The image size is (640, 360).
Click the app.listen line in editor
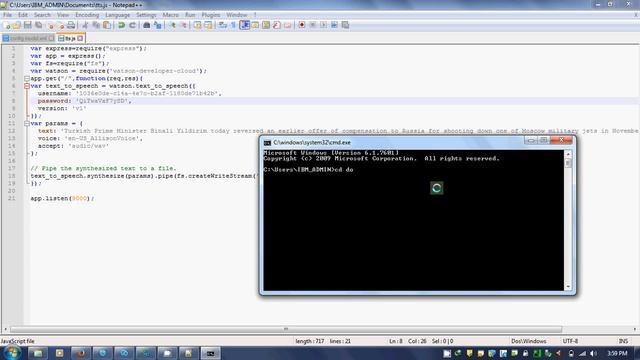(62, 198)
